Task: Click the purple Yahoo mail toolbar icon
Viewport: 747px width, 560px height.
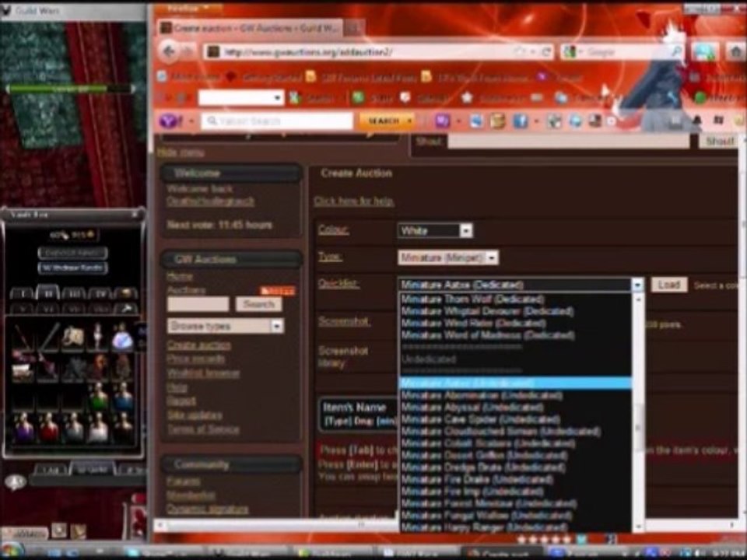Action: point(442,121)
